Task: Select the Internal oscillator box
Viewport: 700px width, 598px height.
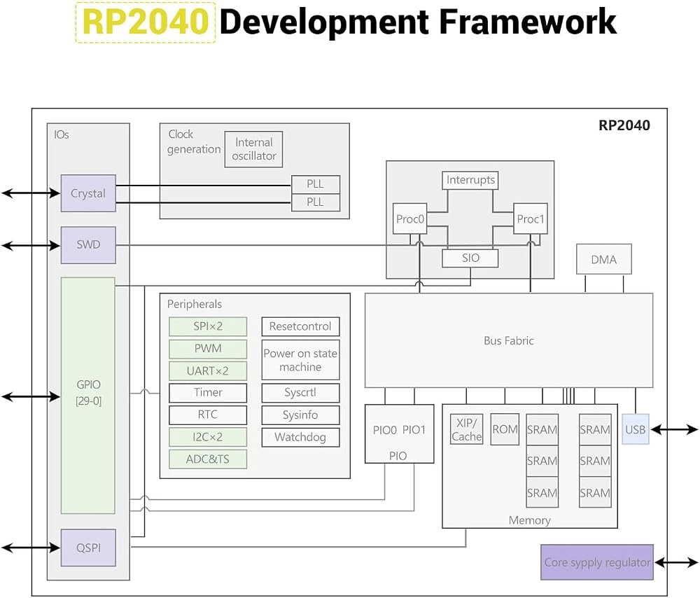Action: (x=253, y=149)
